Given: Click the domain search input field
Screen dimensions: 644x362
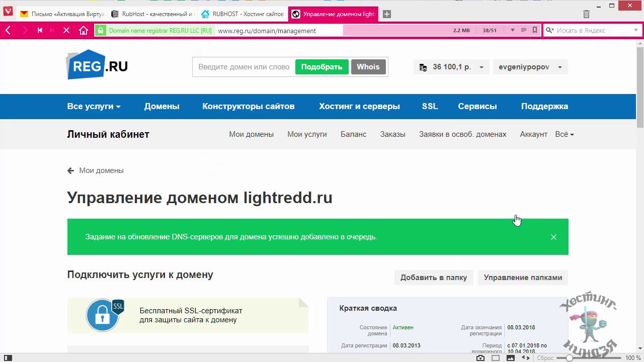Looking at the screenshot, I should click(244, 67).
